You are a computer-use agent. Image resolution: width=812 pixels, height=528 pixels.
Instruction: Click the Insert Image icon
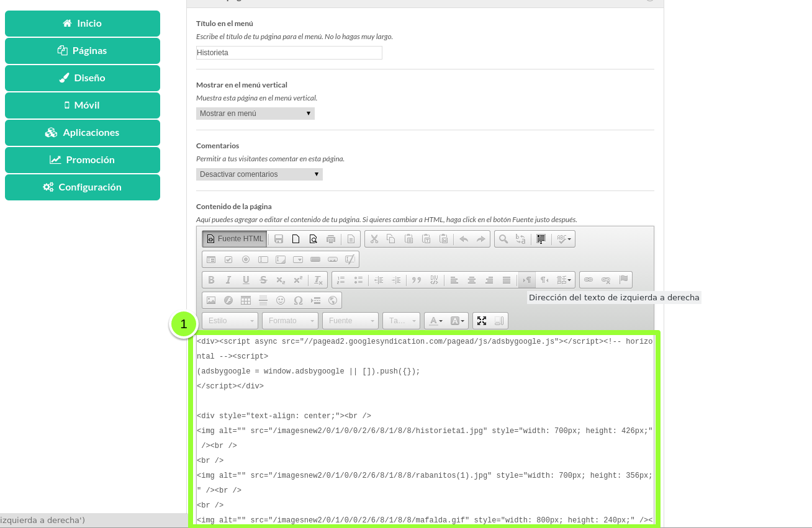(x=211, y=300)
